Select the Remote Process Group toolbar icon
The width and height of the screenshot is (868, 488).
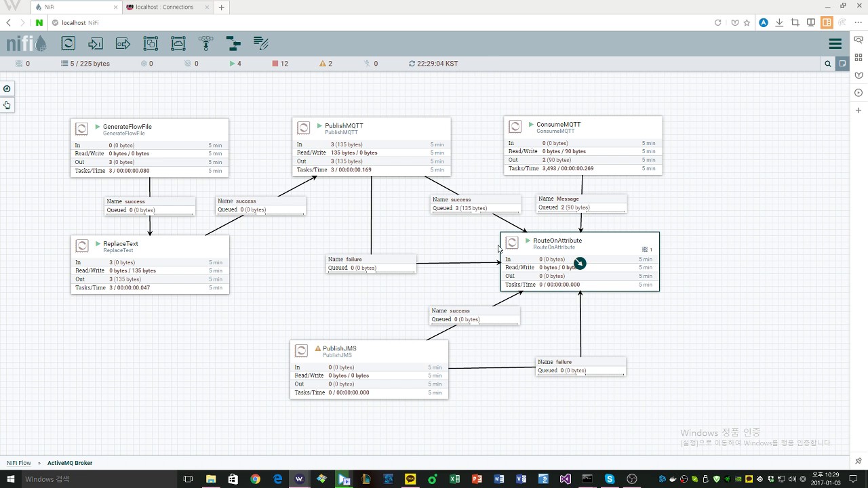178,44
